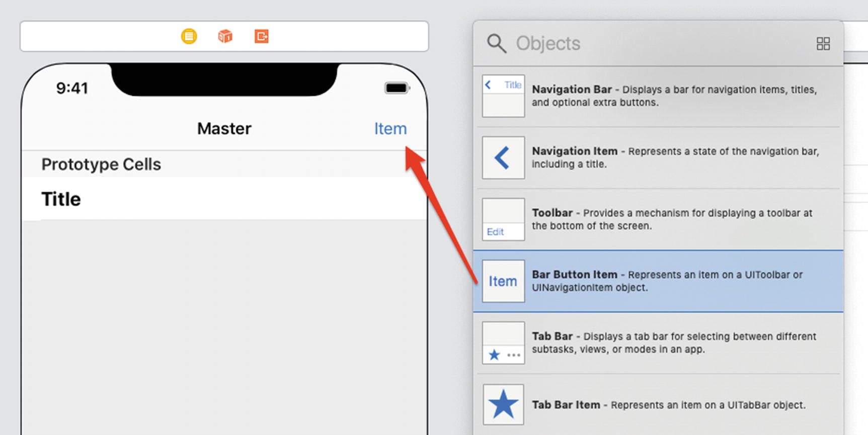The image size is (868, 435).
Task: Select the Tab Bar thumbnail icon
Action: (503, 343)
